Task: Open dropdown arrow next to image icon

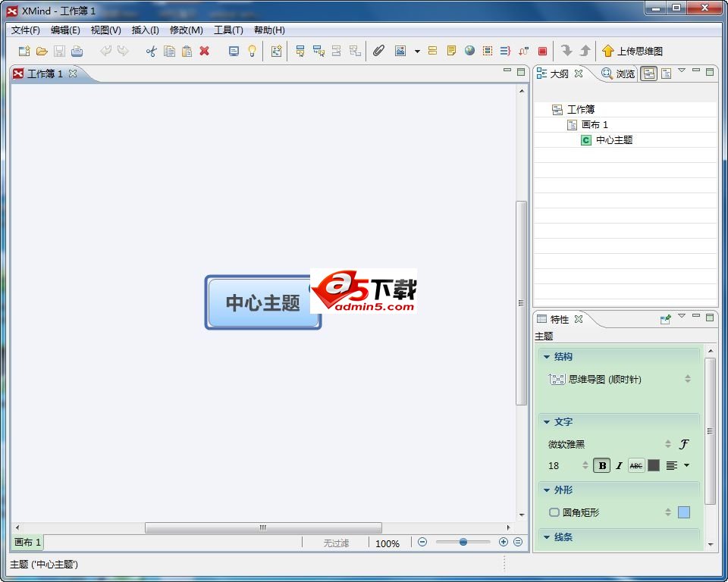Action: tap(417, 52)
